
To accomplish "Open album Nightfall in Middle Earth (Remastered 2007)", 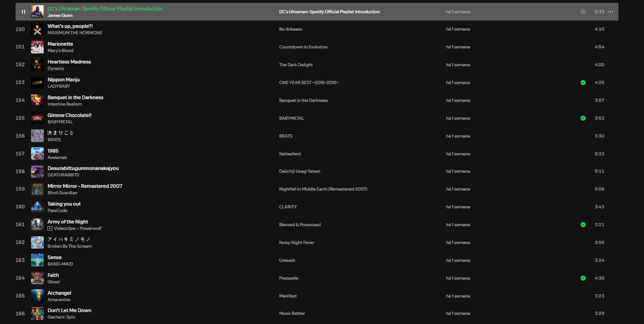I will [323, 189].
